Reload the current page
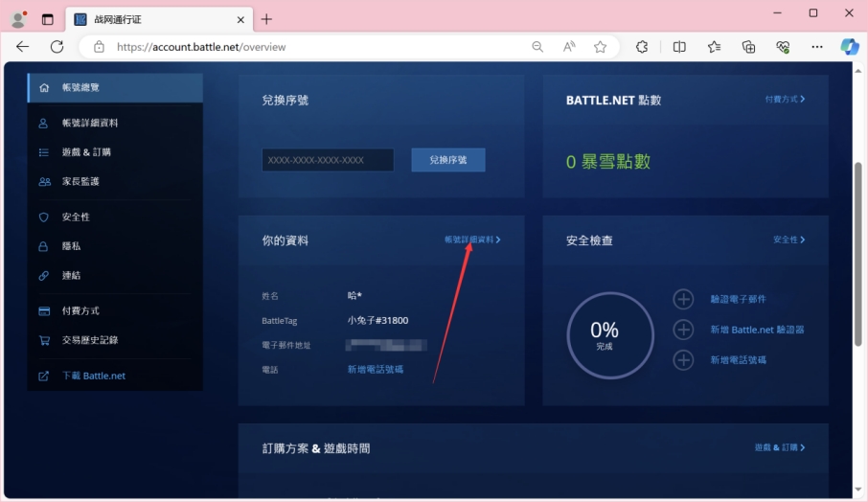The height and width of the screenshot is (502, 868). tap(57, 47)
